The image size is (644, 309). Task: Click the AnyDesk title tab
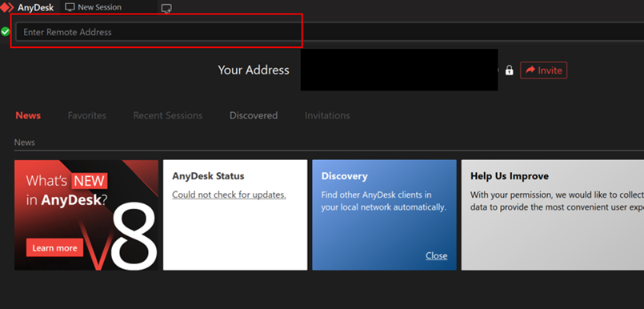pos(35,7)
